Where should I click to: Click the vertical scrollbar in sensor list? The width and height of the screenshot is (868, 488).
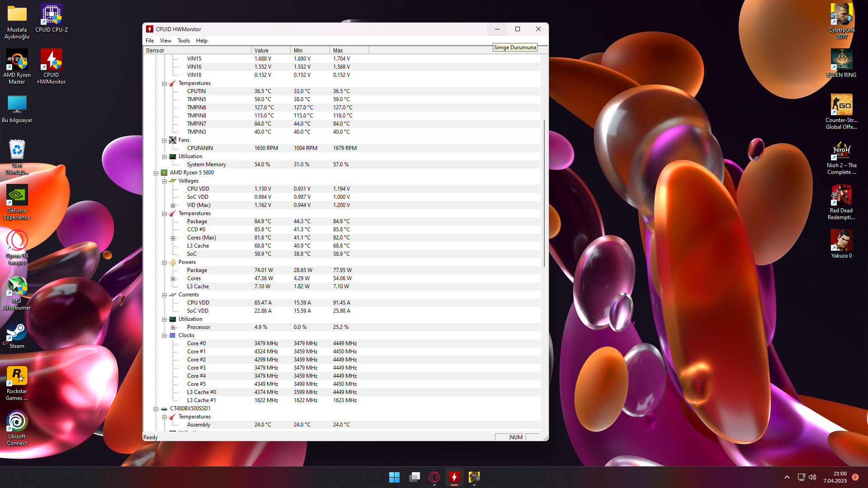tap(544, 194)
